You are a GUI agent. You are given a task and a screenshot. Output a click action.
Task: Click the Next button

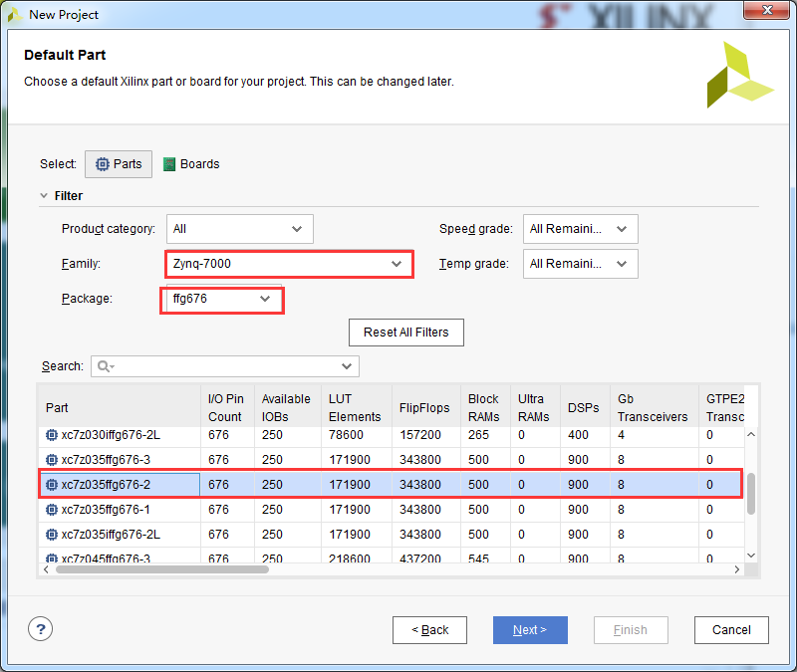coord(530,630)
